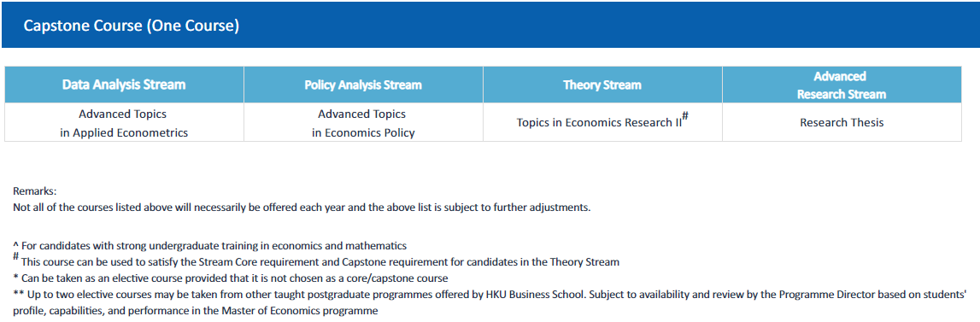This screenshot has width=980, height=322.
Task: Click the caret footnote about undergraduate training
Action: 210,246
